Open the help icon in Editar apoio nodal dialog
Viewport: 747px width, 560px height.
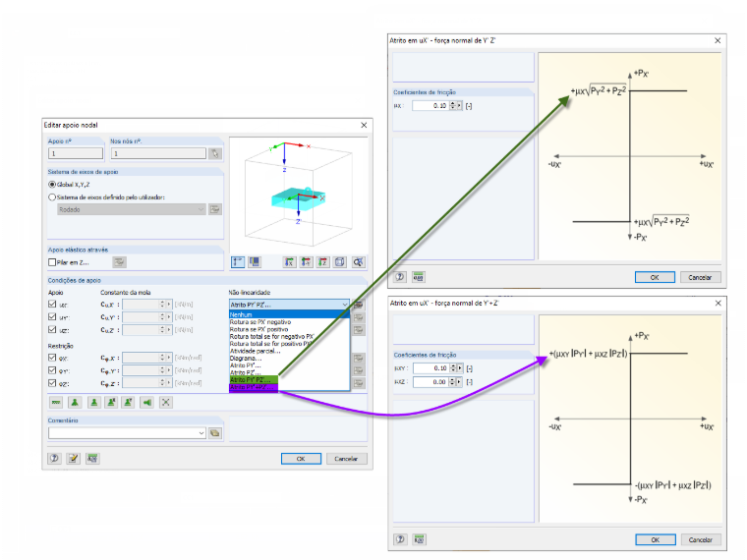click(54, 458)
